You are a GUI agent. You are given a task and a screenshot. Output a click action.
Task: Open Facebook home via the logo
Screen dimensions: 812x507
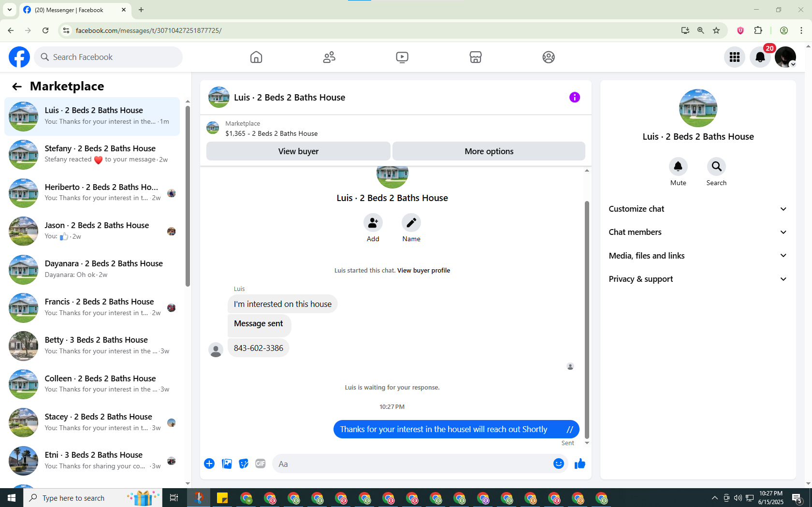[19, 57]
